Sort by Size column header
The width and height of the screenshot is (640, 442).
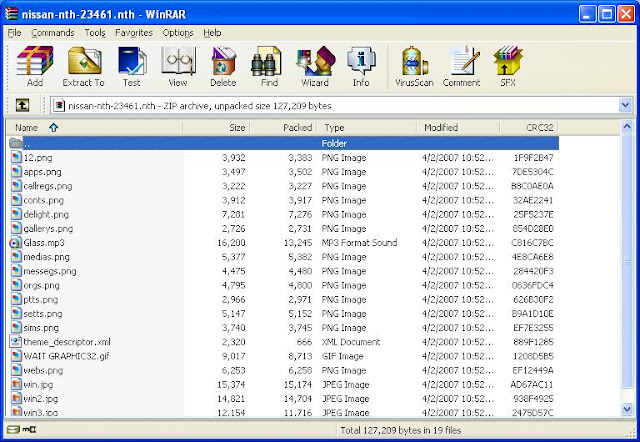pos(216,128)
